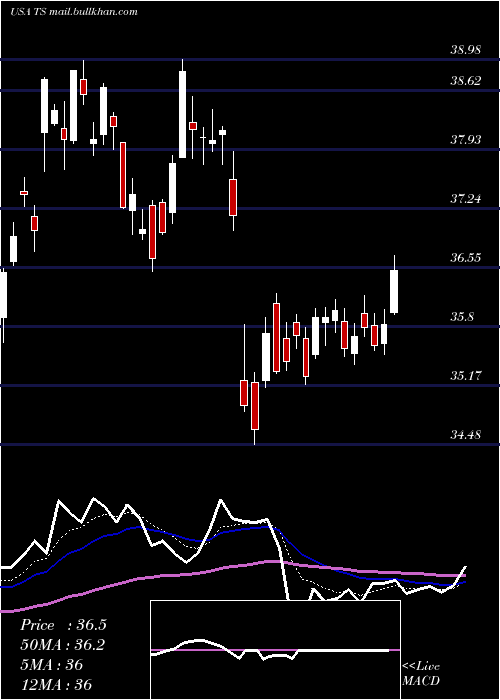Image resolution: width=500 pixels, height=700 pixels.
Task: Click the 'USA TS mail.bullkhan.com' header text
Action: [x=74, y=12]
